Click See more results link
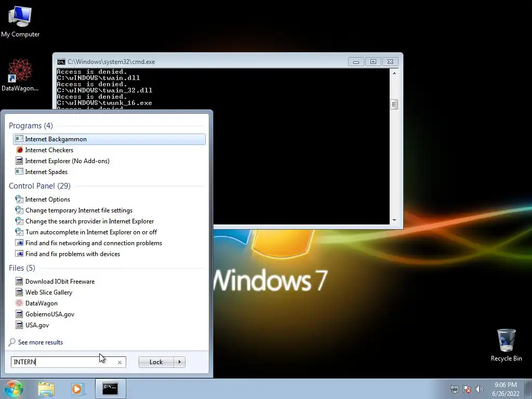The width and height of the screenshot is (532, 399). [x=41, y=342]
